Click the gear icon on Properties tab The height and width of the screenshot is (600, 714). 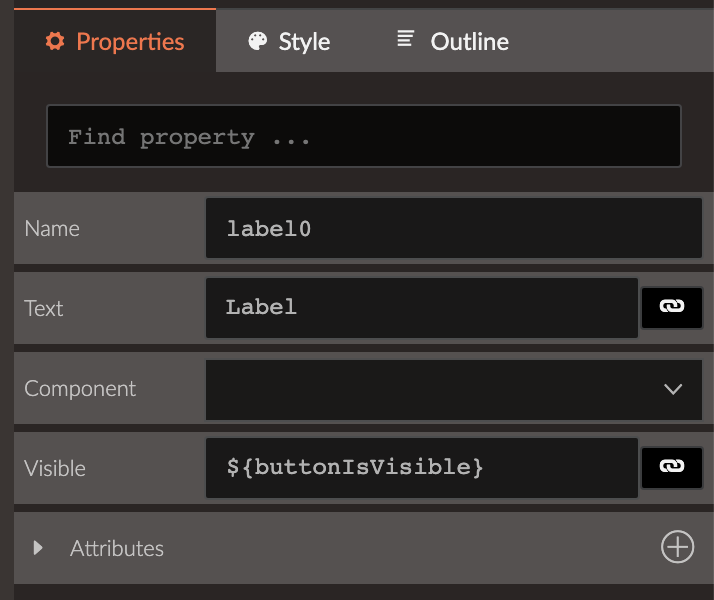pos(55,41)
